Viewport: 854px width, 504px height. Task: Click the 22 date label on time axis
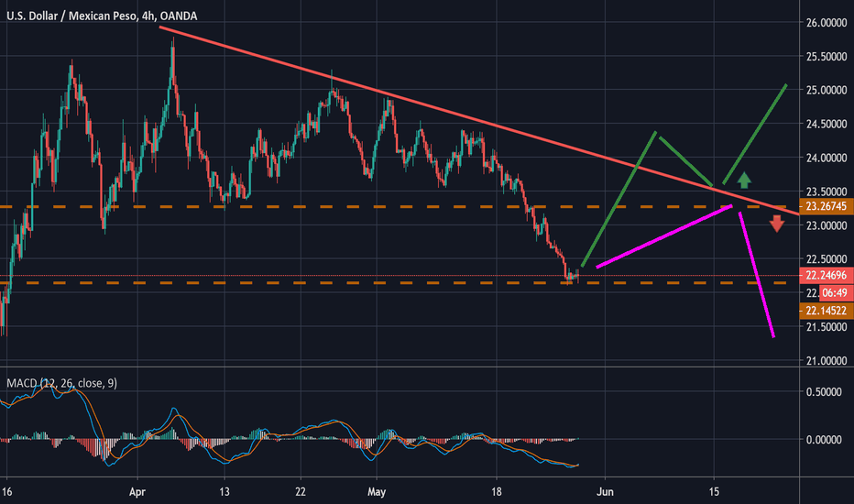(x=301, y=491)
